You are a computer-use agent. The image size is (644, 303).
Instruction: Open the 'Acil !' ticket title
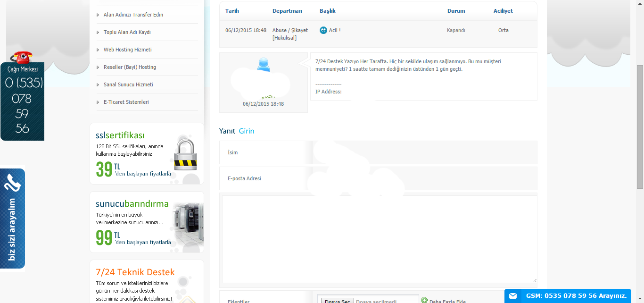pos(335,30)
